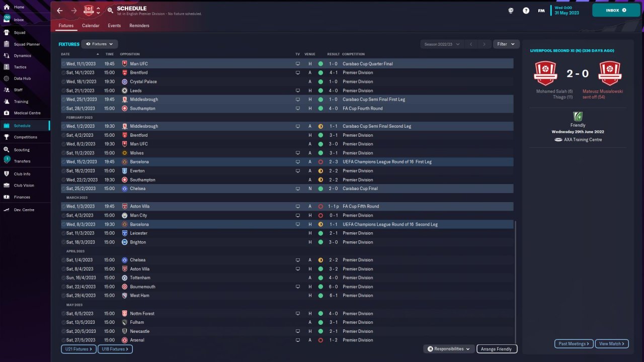Open the Home sidebar item
The image size is (644, 362).
pos(19,7)
